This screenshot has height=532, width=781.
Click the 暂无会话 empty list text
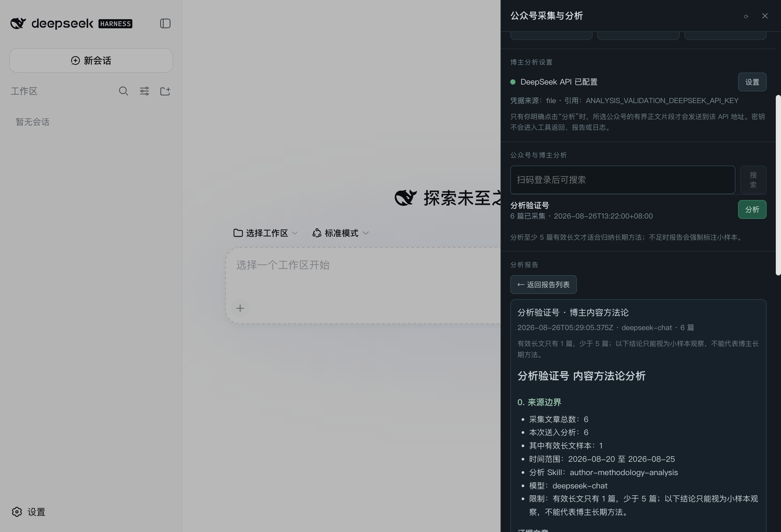(x=33, y=122)
